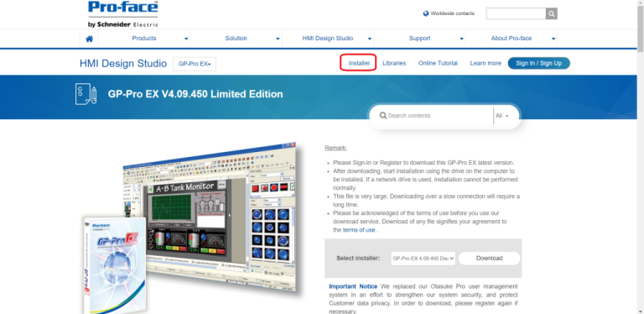Screen dimensions: 644x314
Task: Open the GP-Pro EX product selector
Action: click(x=195, y=64)
